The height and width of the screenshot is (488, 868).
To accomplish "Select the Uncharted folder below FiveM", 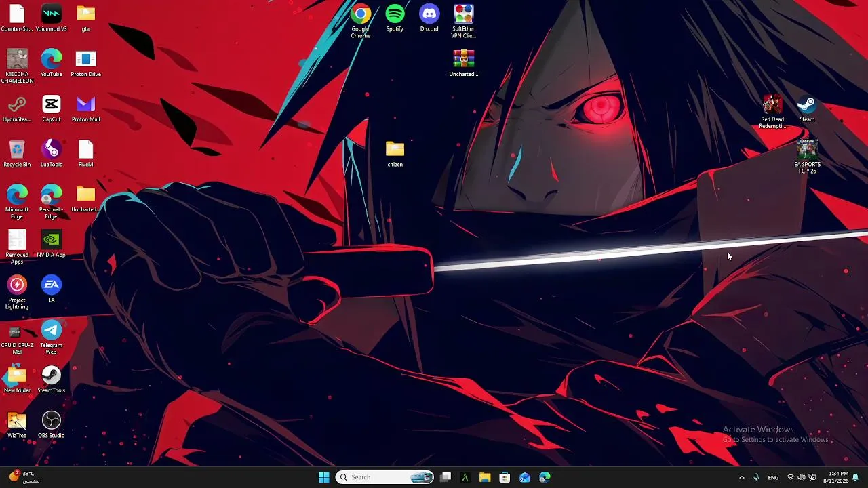I will pyautogui.click(x=85, y=199).
